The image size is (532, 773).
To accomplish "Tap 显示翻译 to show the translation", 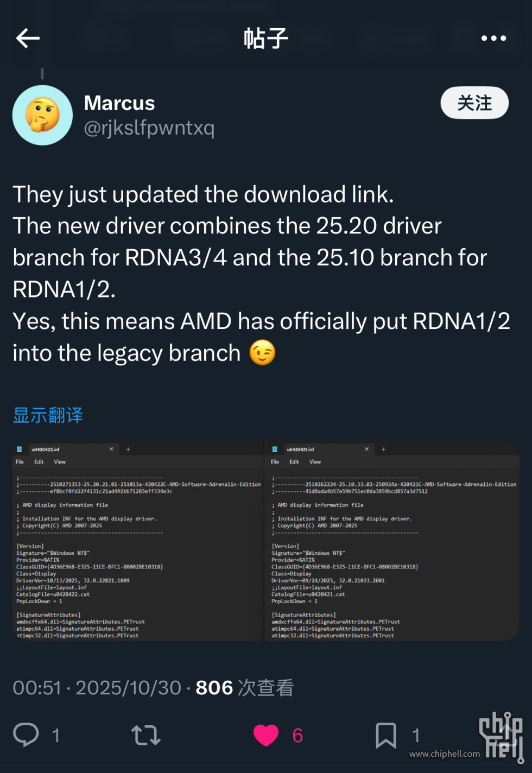I will point(48,415).
